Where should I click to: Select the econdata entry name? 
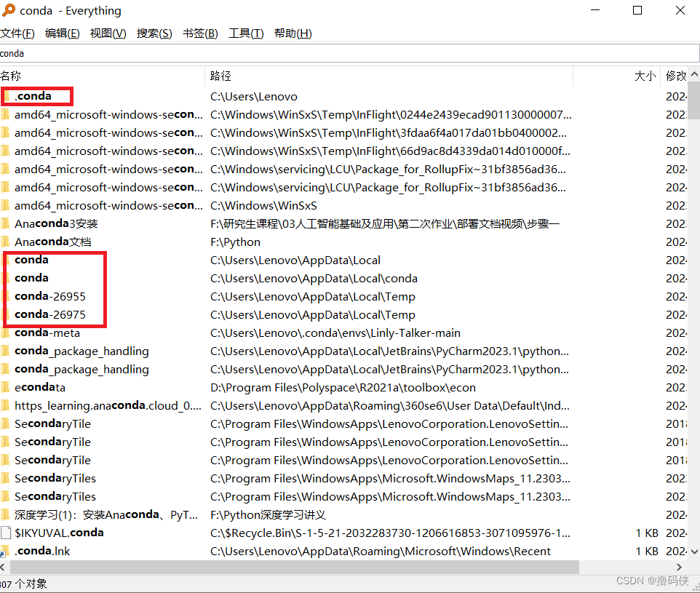point(40,387)
